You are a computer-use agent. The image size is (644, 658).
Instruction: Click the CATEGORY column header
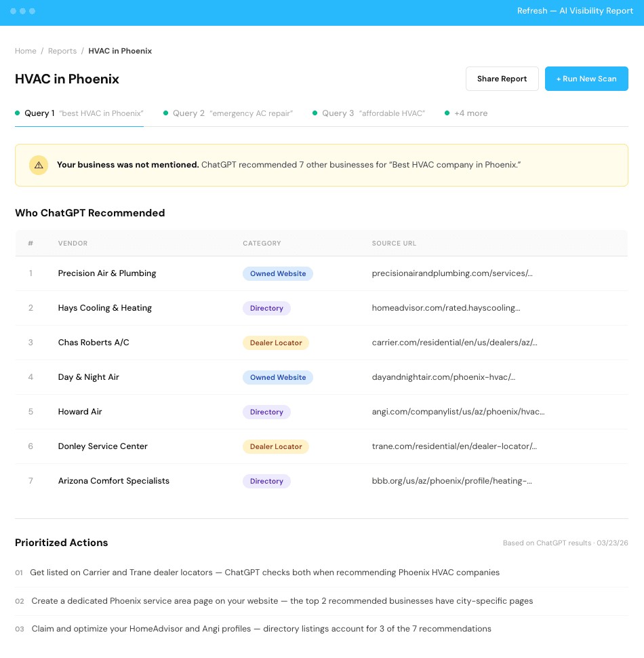(x=262, y=244)
